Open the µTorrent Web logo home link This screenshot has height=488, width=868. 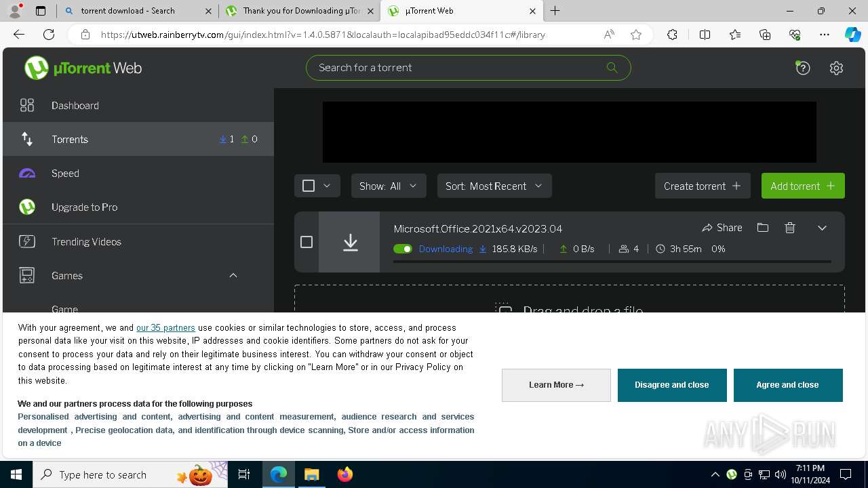83,68
